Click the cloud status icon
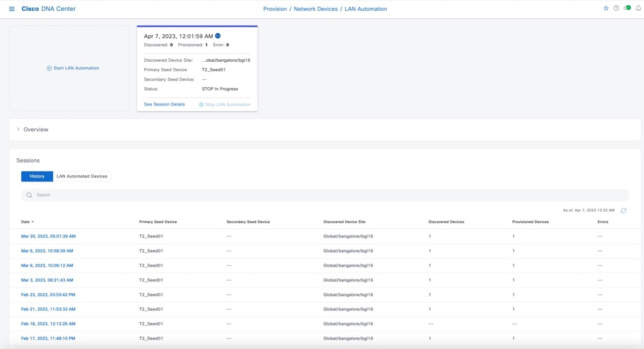644x349 pixels. pyautogui.click(x=627, y=8)
